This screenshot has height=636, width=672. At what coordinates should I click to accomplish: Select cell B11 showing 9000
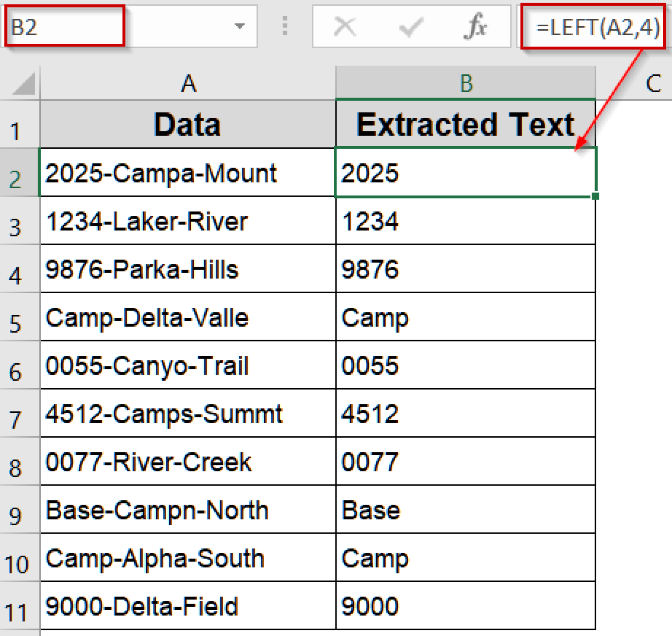coord(465,606)
